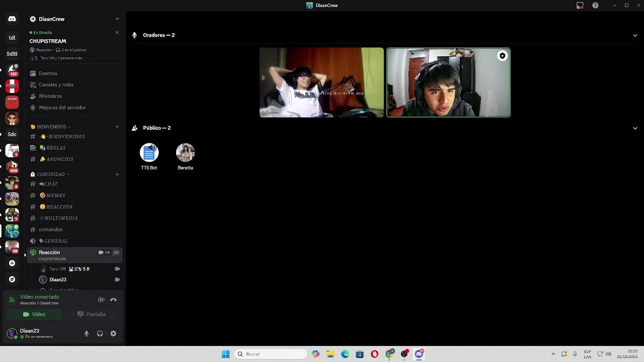Join the GENERAL voice channel
Viewport: 644px width, 362px height.
point(74,241)
